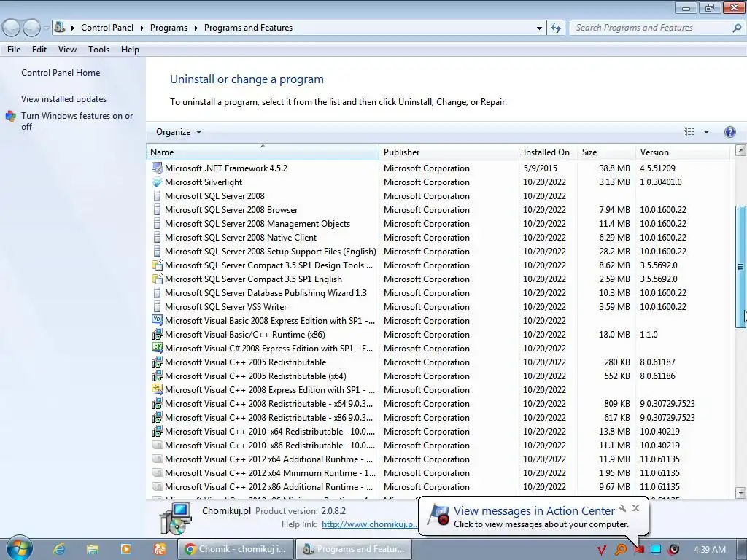Sort by the Installed On column header
The width and height of the screenshot is (747, 560).
[549, 152]
